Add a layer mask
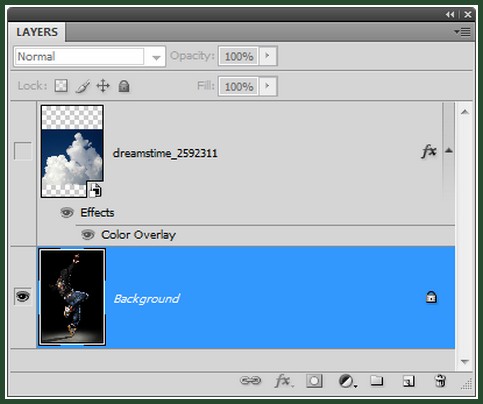 pyautogui.click(x=314, y=381)
